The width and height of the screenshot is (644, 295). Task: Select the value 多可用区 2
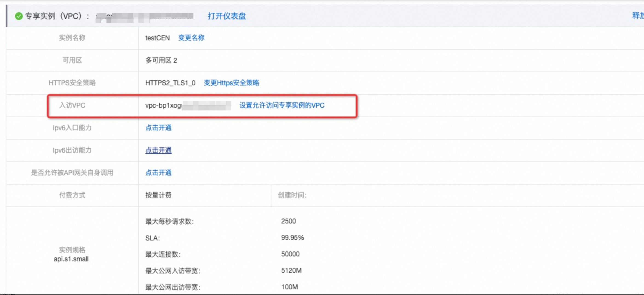tap(161, 60)
